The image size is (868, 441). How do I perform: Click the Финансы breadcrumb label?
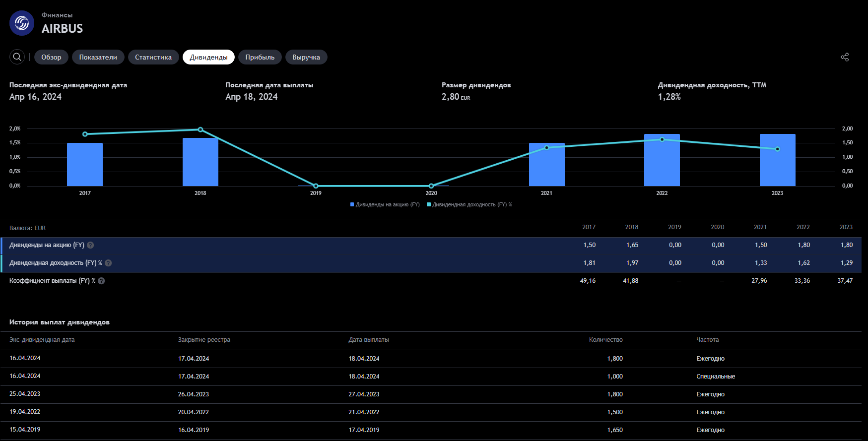coord(57,15)
